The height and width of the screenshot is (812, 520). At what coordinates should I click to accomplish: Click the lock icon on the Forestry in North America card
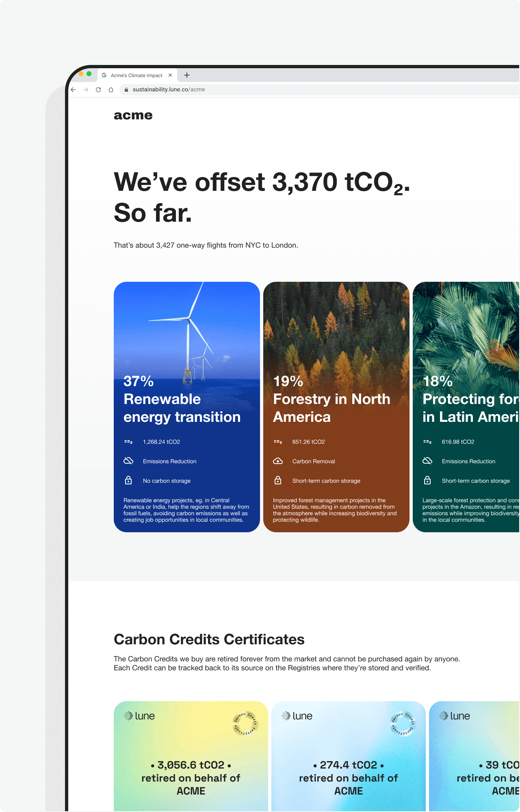(x=278, y=480)
